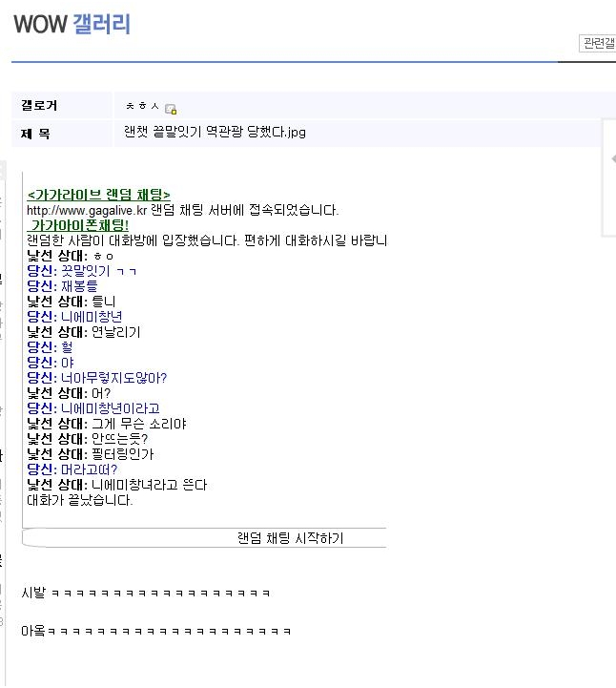The image size is (616, 688).
Task: Open the gallog icon beside ㅊㅎㅅ
Action: (x=171, y=109)
